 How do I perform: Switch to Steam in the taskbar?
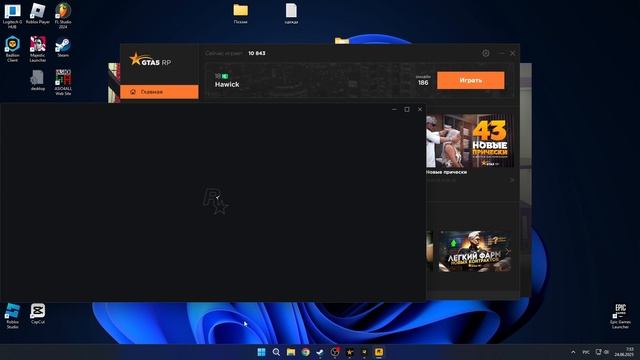click(320, 352)
